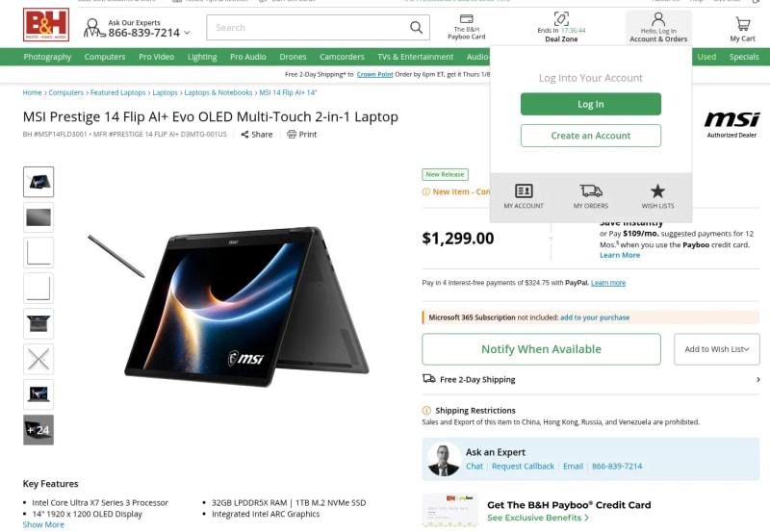The width and height of the screenshot is (770, 532).
Task: Expand the phone number dropdown arrow
Action: (x=187, y=33)
